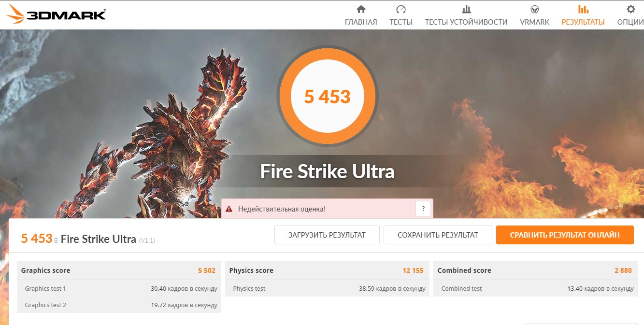This screenshot has width=644, height=325.
Task: Click the home icon above ГЛАВНАЯ
Action: click(361, 9)
